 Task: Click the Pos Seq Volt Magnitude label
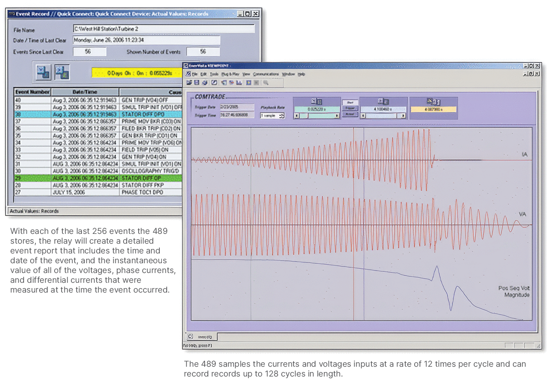click(x=514, y=291)
